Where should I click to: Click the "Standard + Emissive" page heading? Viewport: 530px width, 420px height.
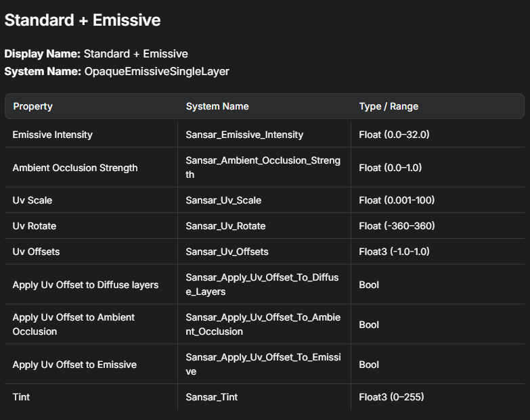[x=83, y=20]
